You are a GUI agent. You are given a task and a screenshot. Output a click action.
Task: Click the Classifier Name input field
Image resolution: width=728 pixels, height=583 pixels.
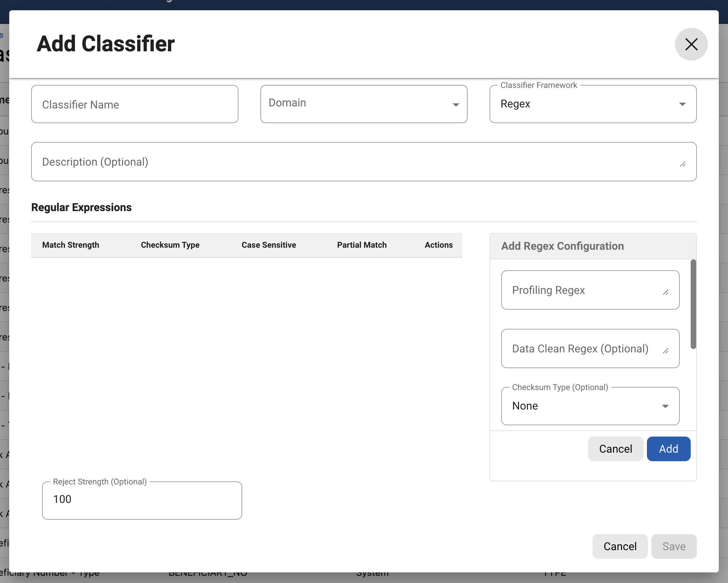[134, 104]
